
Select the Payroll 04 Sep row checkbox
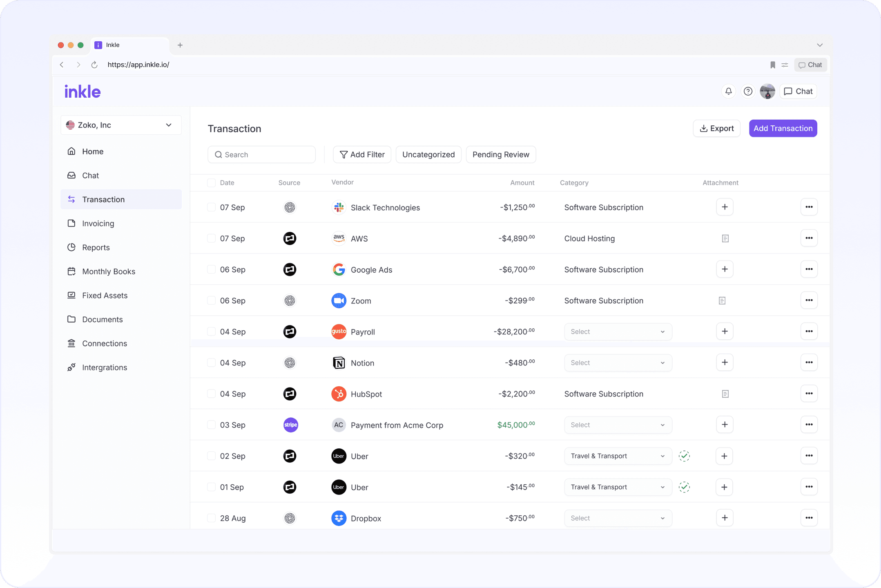pos(211,332)
